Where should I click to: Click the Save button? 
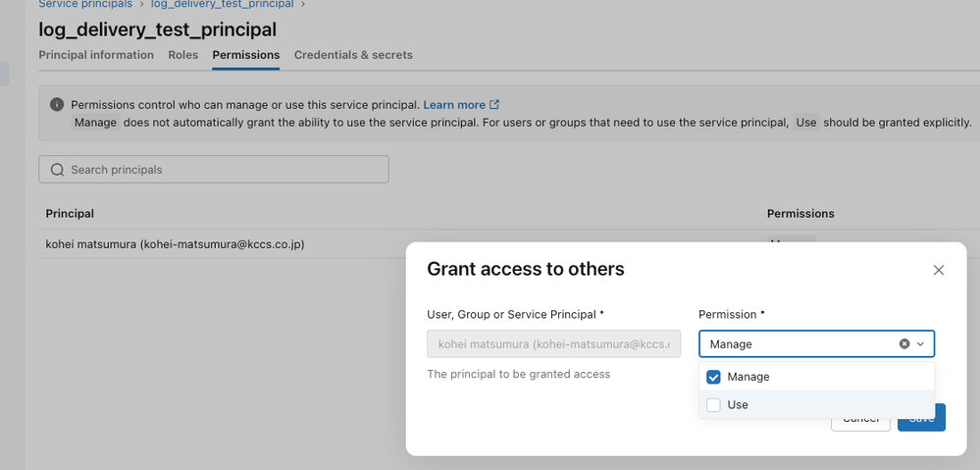(921, 417)
